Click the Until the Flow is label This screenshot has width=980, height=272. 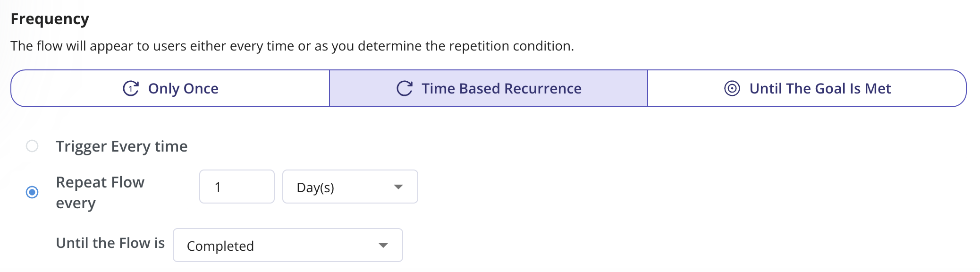pos(110,243)
